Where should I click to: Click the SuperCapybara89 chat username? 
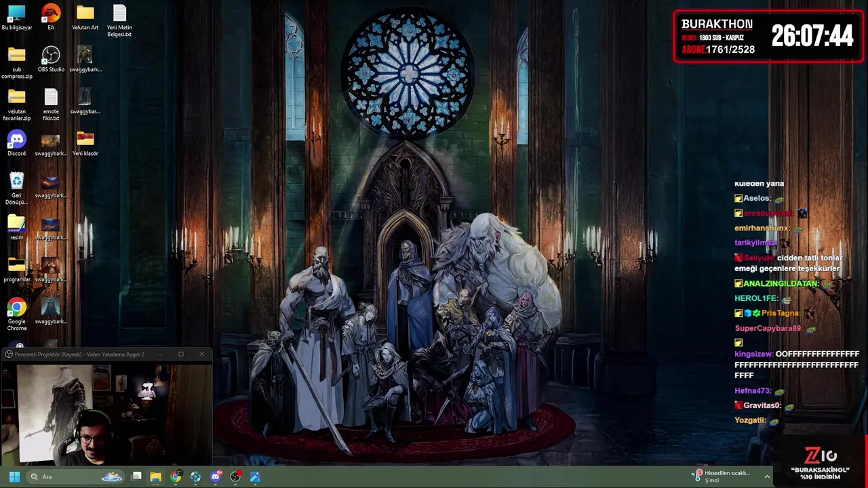(768, 329)
